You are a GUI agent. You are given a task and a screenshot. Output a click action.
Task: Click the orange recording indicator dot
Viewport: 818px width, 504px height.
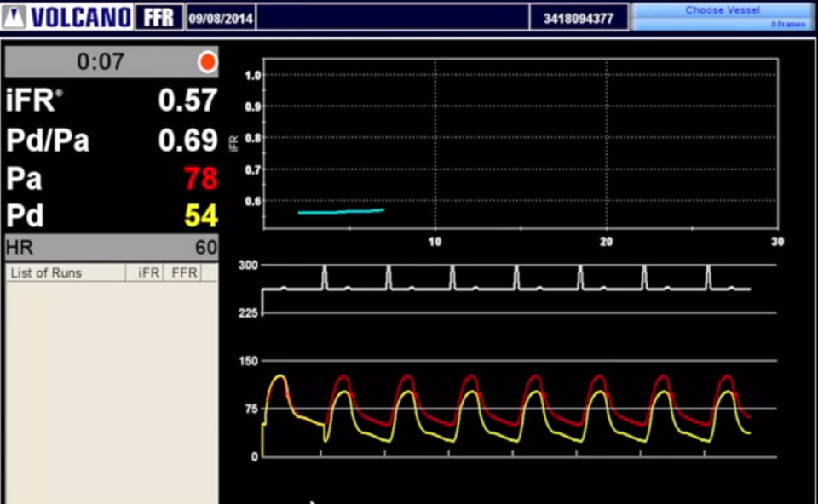pos(207,62)
